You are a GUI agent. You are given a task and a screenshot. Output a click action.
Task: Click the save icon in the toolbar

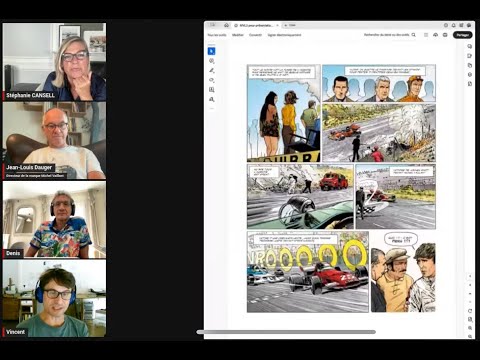click(x=426, y=35)
